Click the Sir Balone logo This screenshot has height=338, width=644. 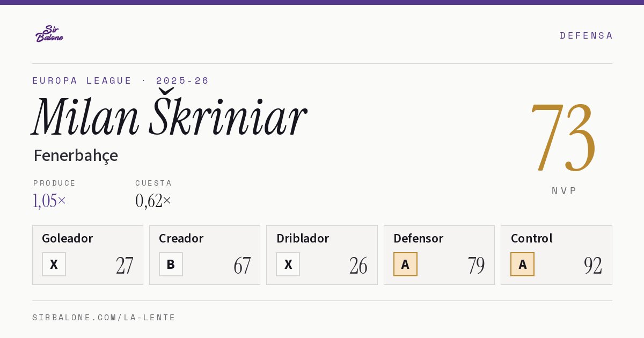tap(49, 34)
